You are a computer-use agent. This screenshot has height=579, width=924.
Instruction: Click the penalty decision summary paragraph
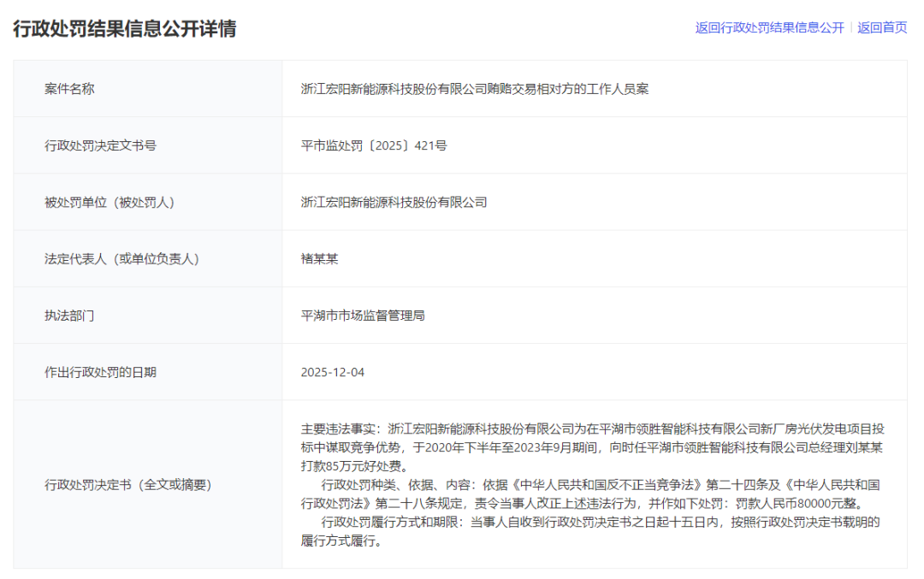[x=590, y=488]
